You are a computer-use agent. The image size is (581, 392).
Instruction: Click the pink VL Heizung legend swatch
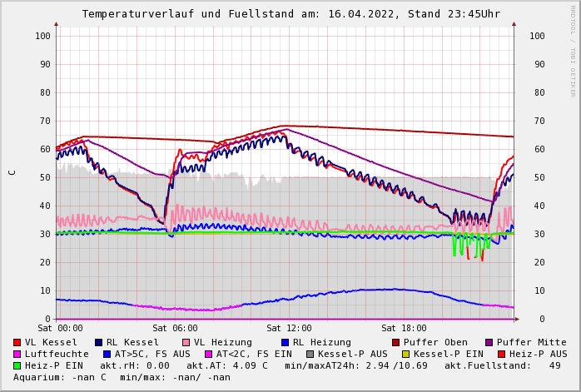pyautogui.click(x=186, y=342)
